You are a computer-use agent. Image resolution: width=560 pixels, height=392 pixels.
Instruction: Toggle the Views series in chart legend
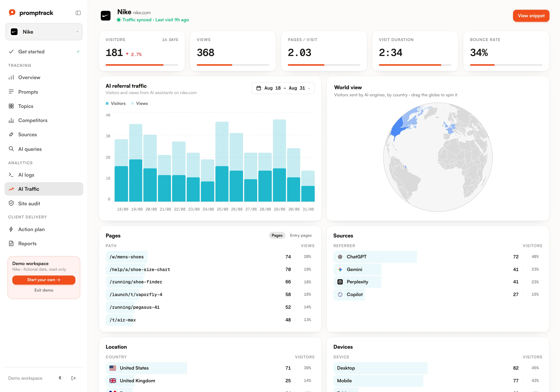point(139,103)
